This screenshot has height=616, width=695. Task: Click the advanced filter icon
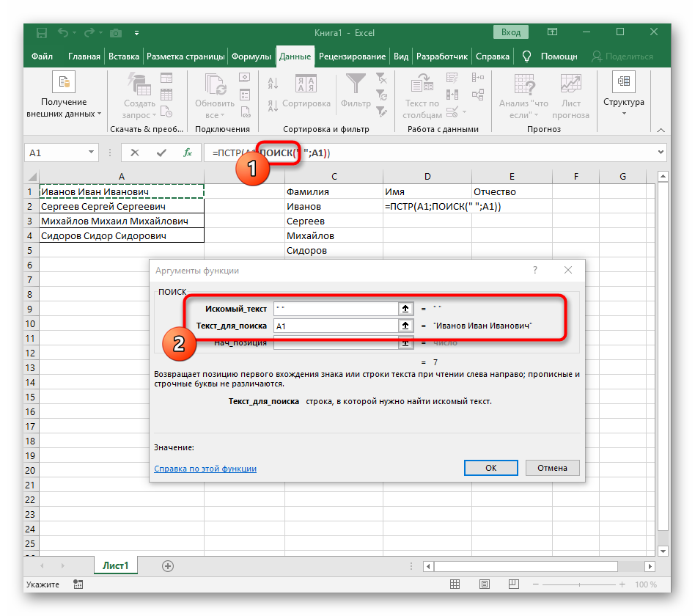[381, 111]
